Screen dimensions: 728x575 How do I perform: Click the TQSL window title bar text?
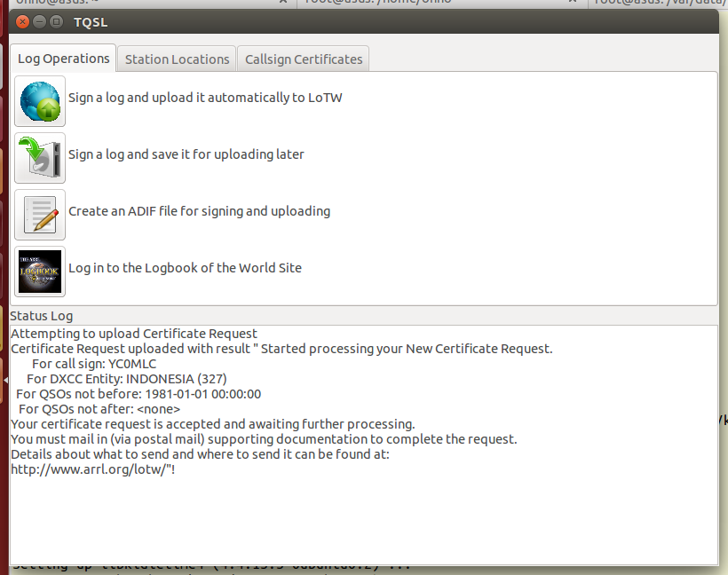91,22
